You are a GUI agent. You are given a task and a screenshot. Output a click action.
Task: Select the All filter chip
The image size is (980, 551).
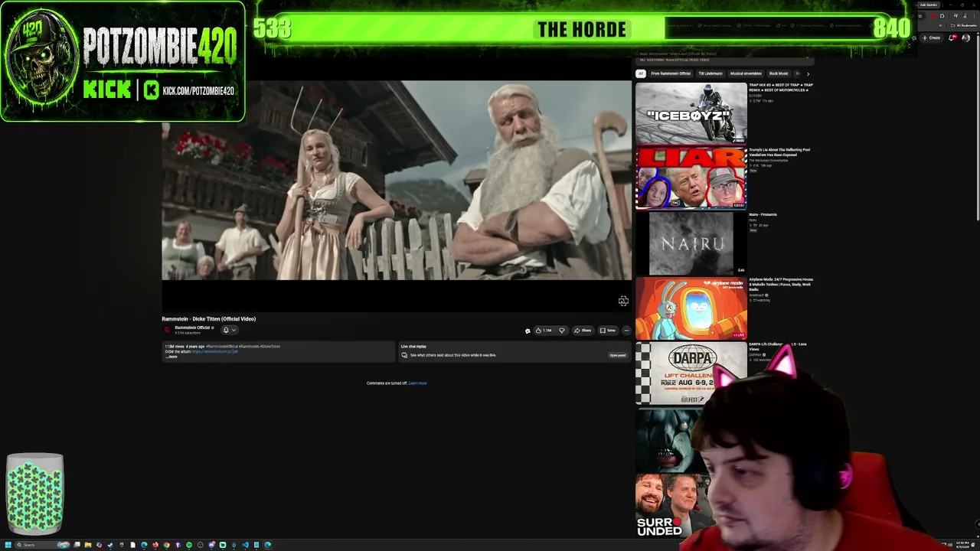641,73
